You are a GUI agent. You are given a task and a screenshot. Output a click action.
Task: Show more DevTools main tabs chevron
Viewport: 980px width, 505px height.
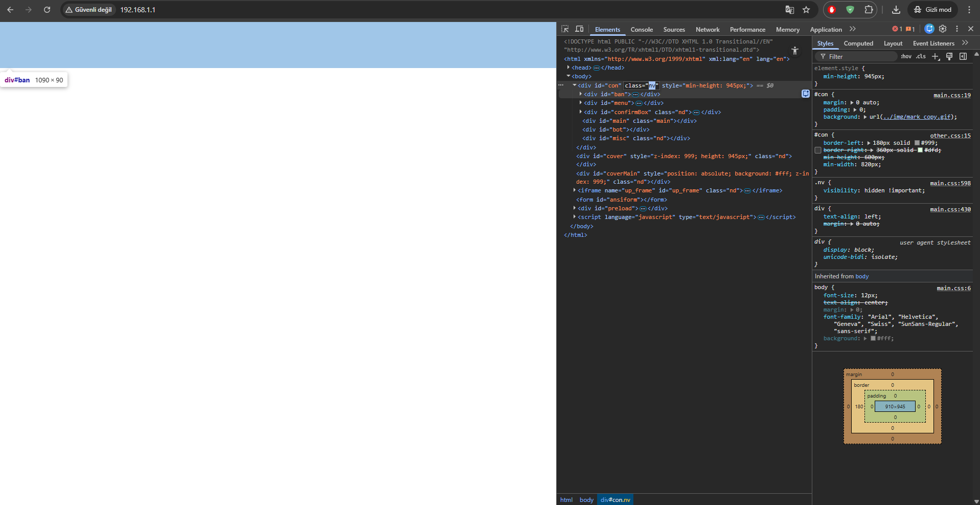click(852, 29)
